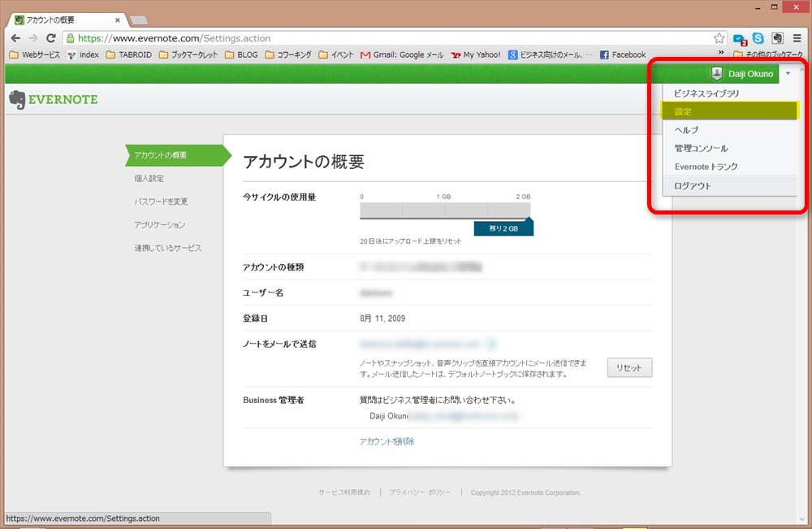Click the アカウントの種類 label
Screen dimensions: 812x529
(x=274, y=267)
